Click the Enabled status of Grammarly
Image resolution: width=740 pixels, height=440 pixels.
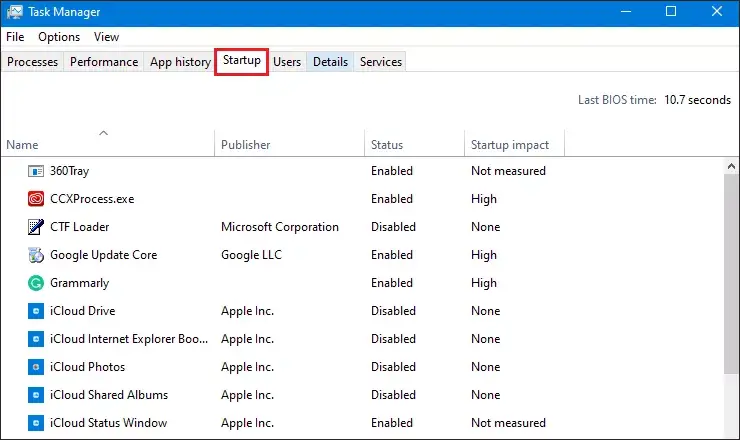tap(392, 283)
